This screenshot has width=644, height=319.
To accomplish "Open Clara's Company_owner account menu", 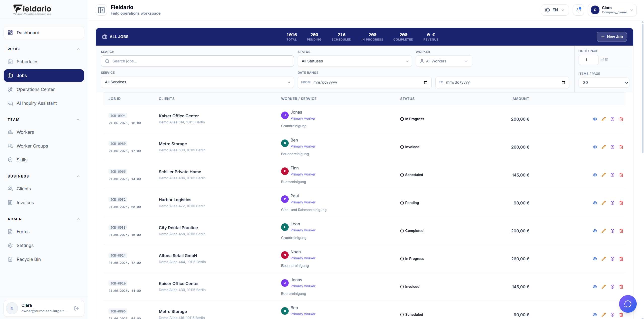I will pyautogui.click(x=612, y=10).
